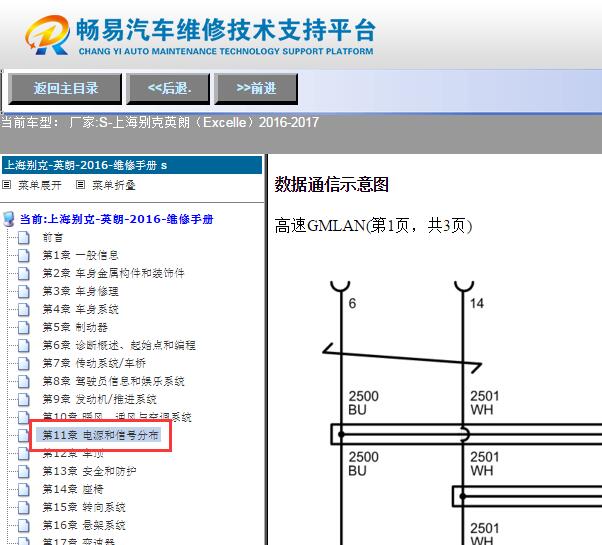The height and width of the screenshot is (545, 602).
Task: Click the page icon beside 第14章
Action: [23, 489]
